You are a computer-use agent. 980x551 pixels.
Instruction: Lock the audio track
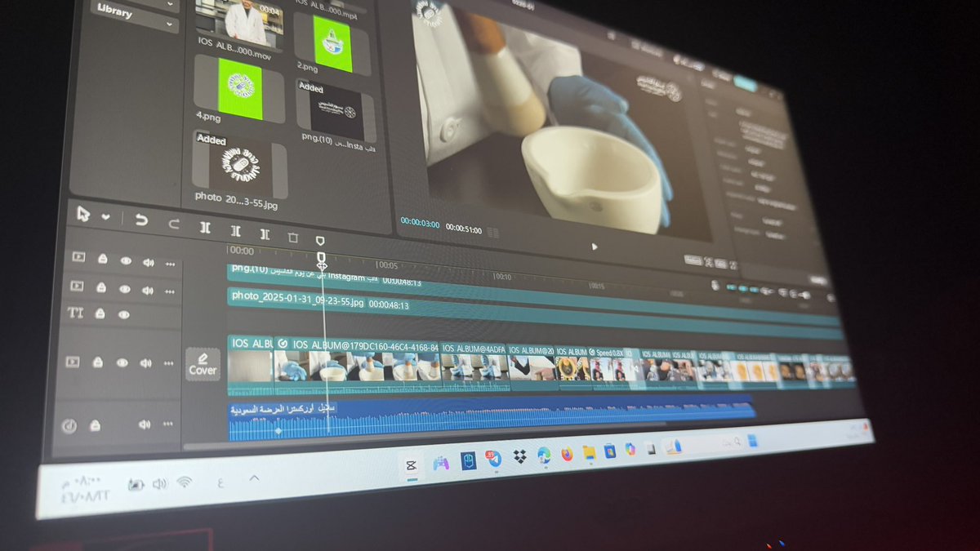(x=96, y=424)
